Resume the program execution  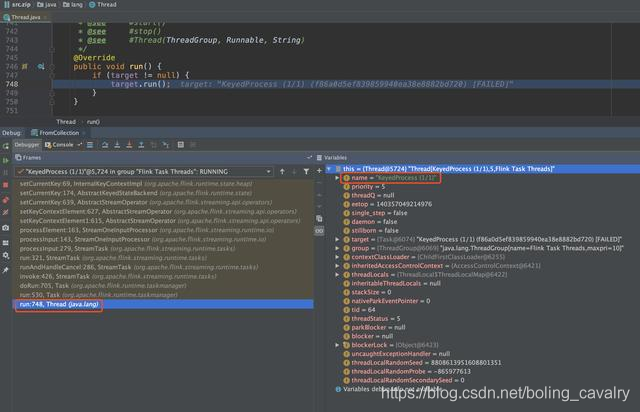tap(6, 160)
